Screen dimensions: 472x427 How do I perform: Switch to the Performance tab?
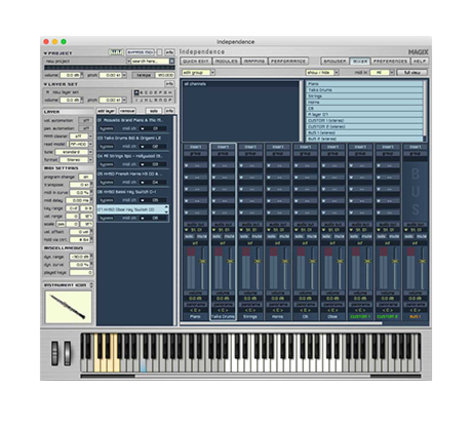tap(288, 61)
